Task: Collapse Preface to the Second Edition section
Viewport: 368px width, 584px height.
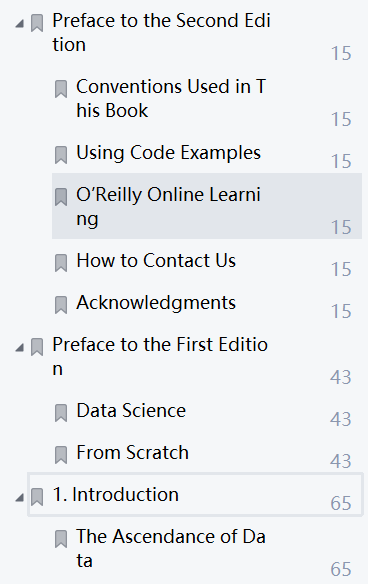Action: pos(19,24)
